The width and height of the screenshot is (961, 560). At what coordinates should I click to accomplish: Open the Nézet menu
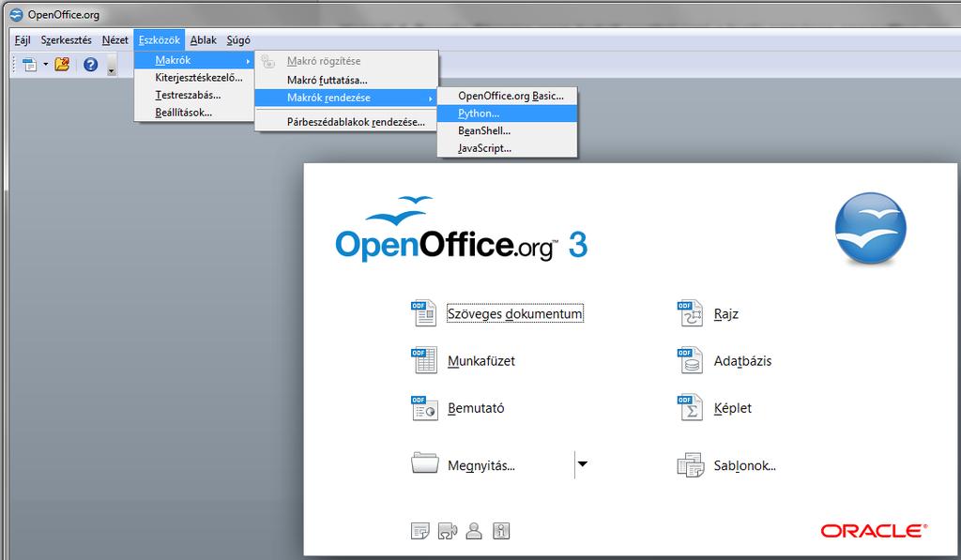click(x=115, y=39)
